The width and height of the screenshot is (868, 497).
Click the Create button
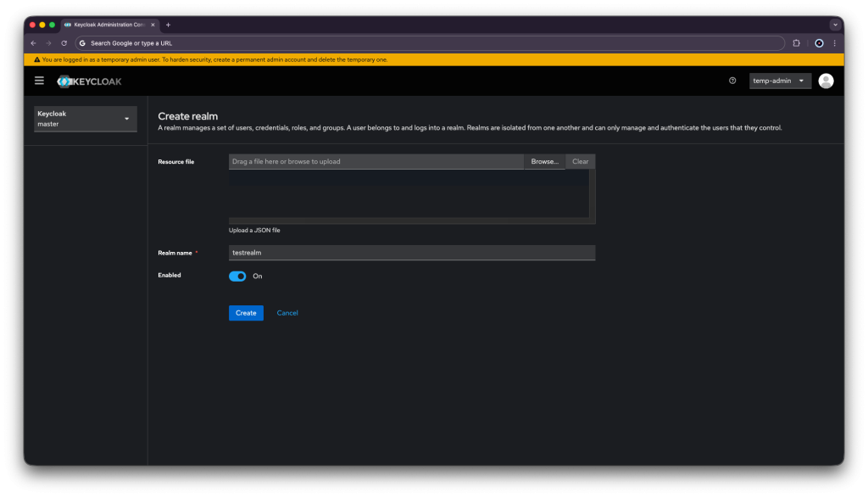246,313
